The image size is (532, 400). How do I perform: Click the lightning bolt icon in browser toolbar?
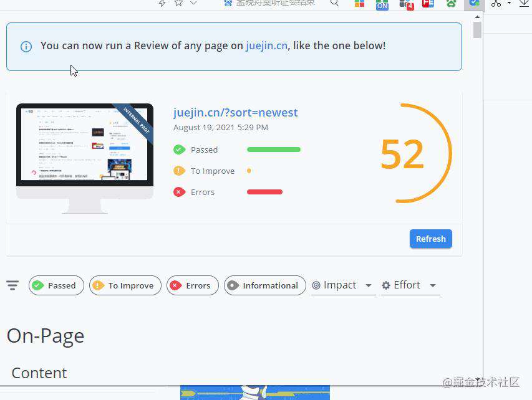(162, 2)
